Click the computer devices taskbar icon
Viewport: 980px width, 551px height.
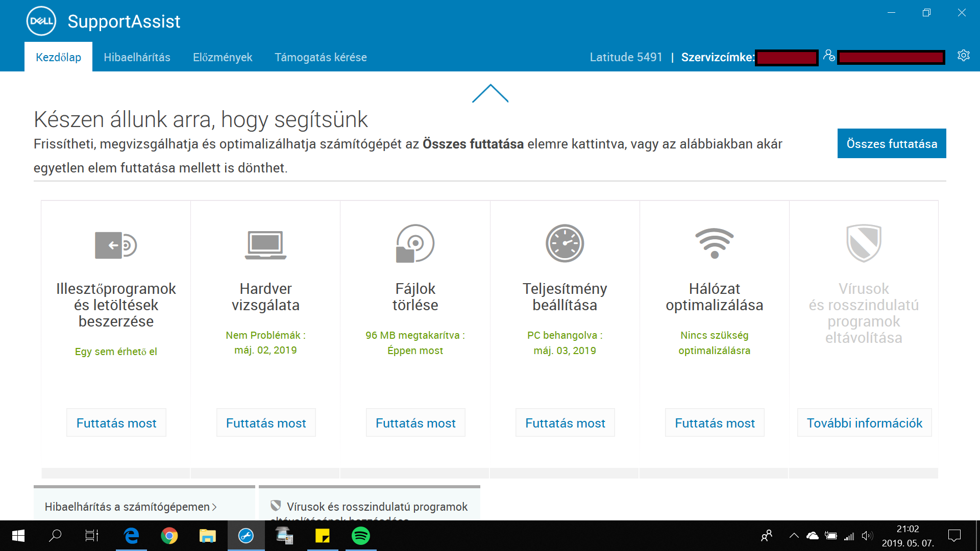284,536
